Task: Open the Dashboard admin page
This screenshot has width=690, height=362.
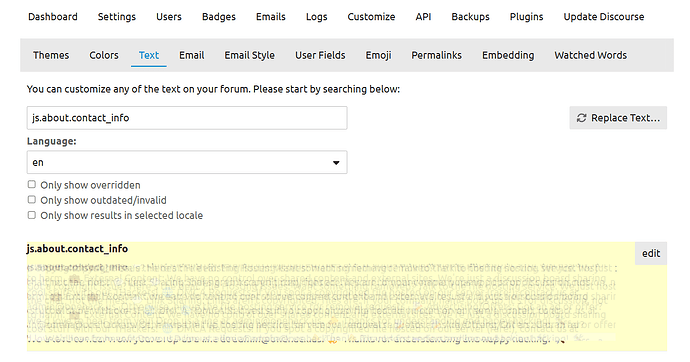Action: click(x=53, y=17)
